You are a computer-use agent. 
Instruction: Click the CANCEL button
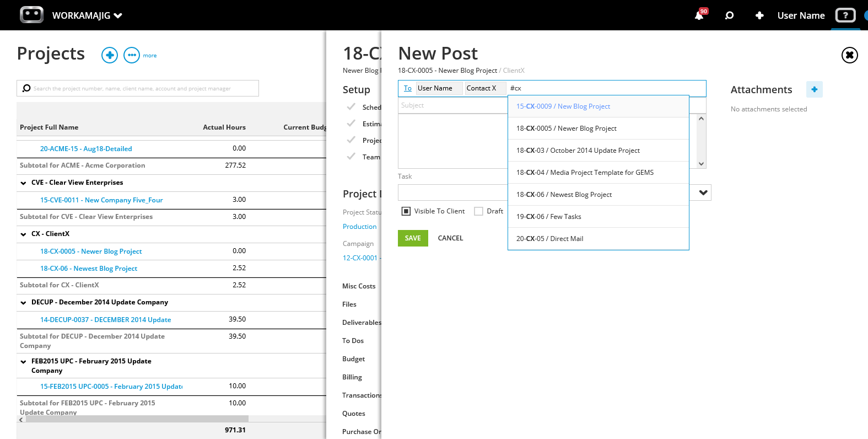pos(450,238)
